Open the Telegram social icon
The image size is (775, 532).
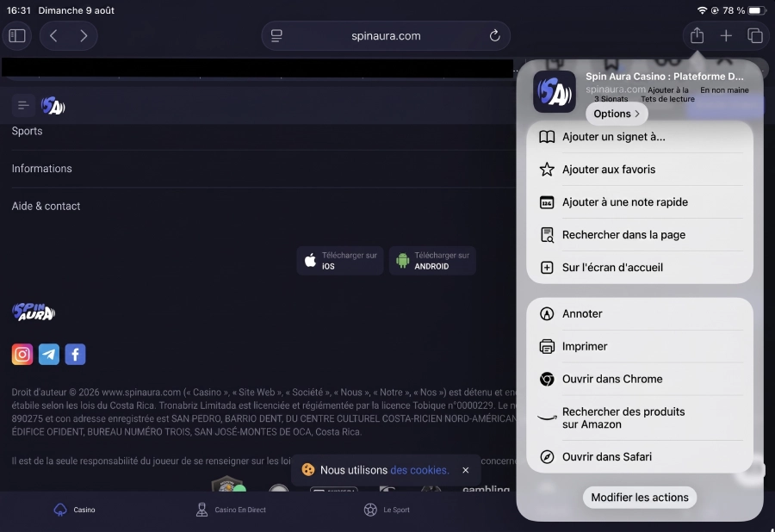coord(49,354)
